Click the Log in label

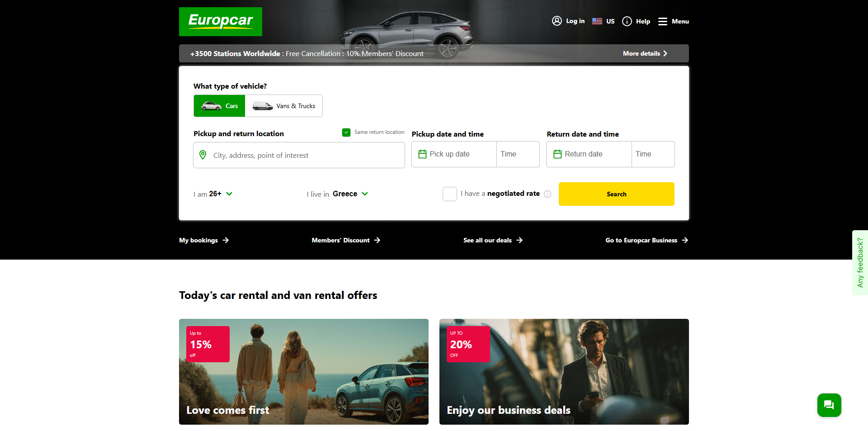[x=575, y=21]
